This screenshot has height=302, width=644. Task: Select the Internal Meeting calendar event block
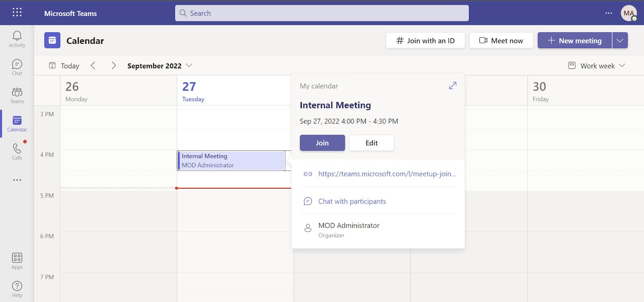coord(231,160)
